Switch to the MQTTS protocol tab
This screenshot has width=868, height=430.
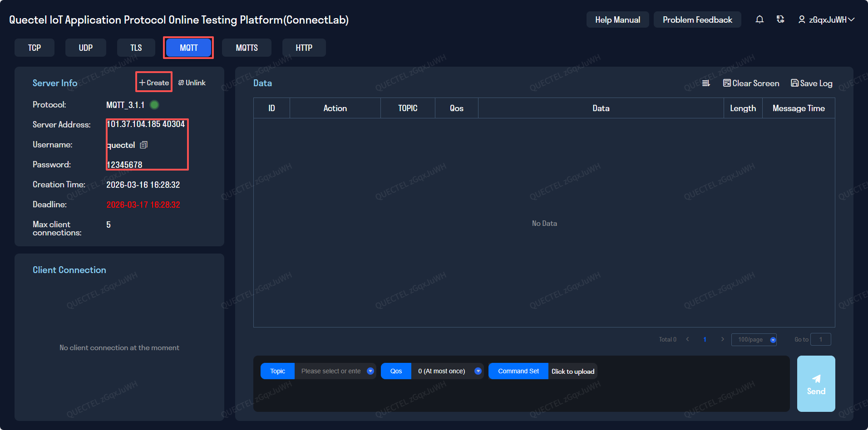[247, 48]
